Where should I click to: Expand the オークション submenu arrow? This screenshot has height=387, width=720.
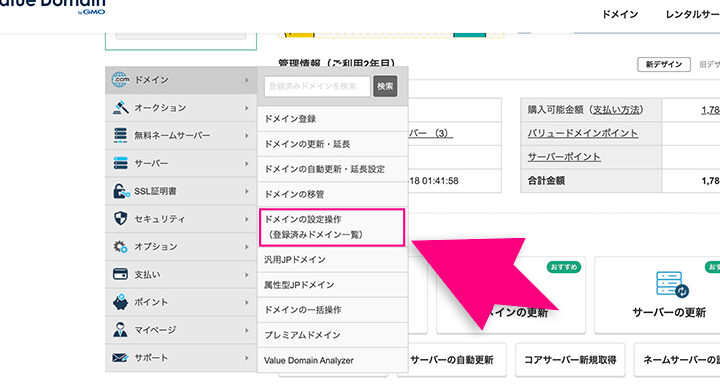point(247,108)
